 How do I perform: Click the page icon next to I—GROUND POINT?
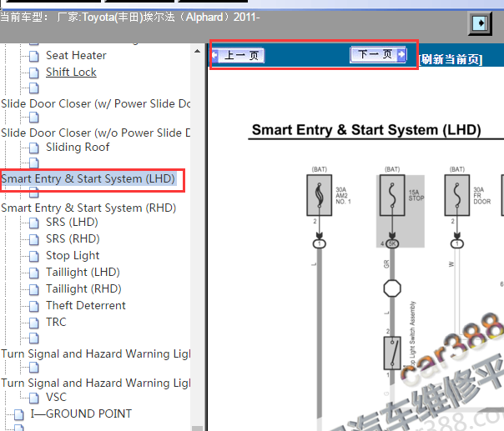tap(19, 414)
